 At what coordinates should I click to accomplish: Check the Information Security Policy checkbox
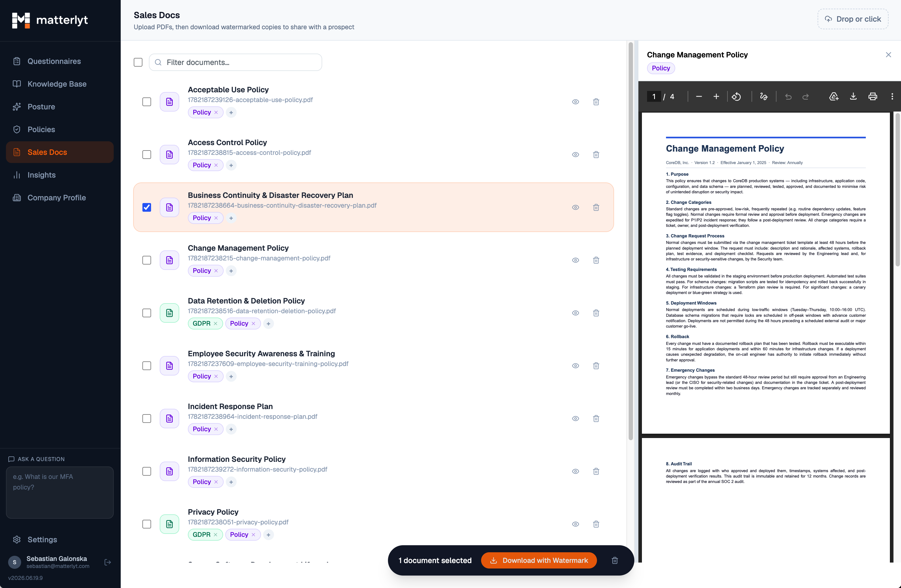click(x=146, y=471)
